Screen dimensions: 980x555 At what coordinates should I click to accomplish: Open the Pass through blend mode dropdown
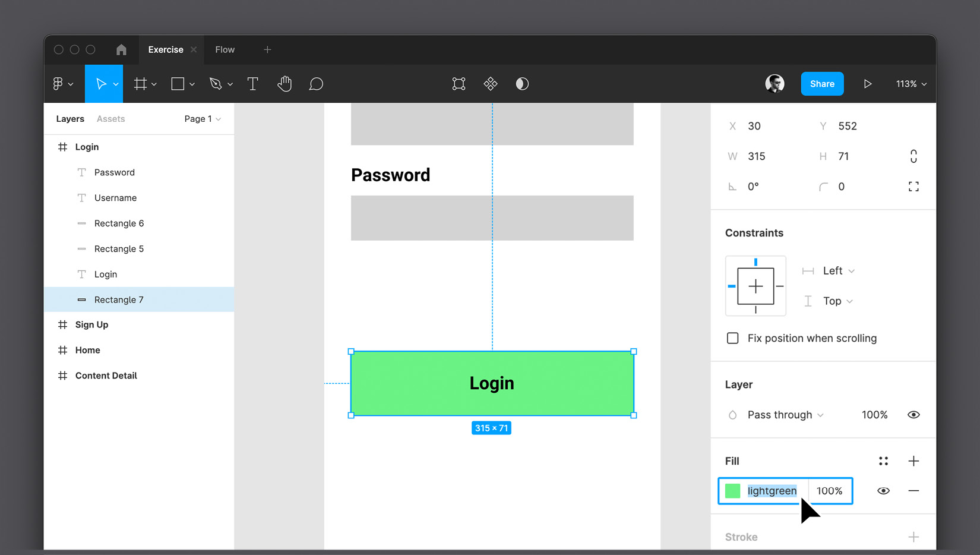click(779, 414)
